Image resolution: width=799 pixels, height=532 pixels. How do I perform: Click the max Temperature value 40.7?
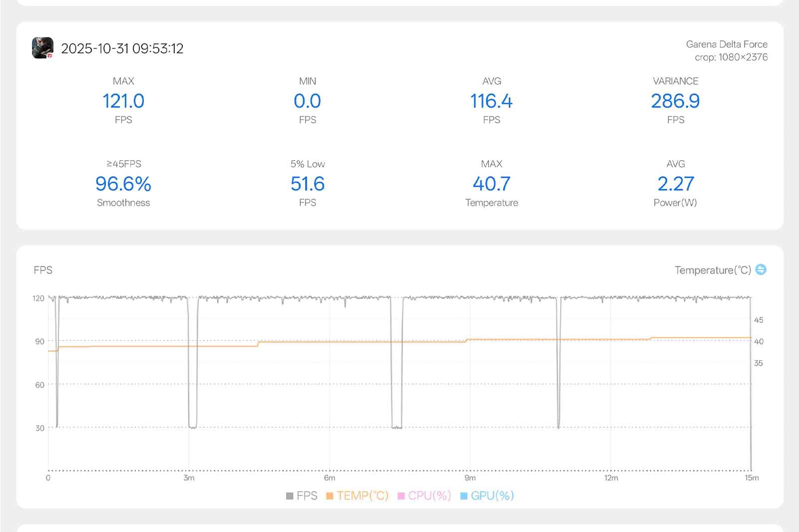[x=491, y=184]
